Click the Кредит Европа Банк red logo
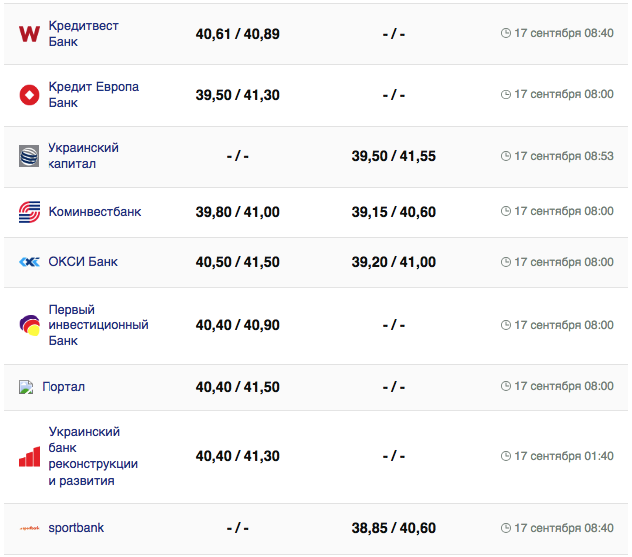Screen dimensions: 632x557 pos(29,95)
